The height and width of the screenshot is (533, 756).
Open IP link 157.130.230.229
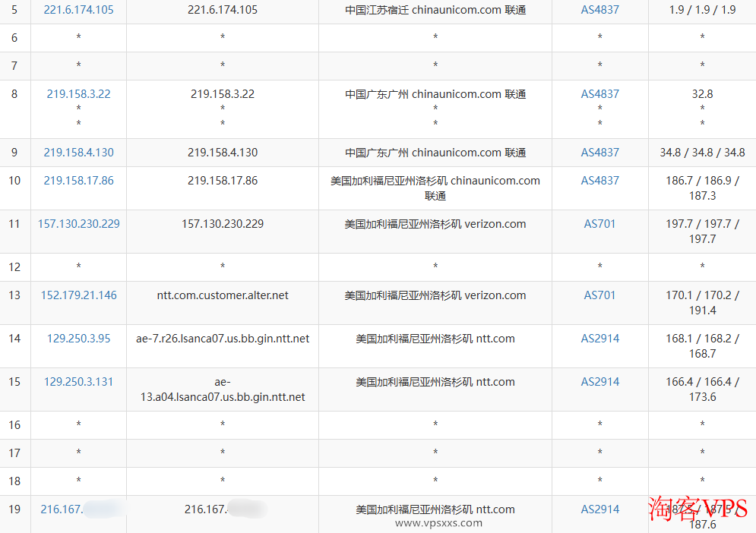78,224
